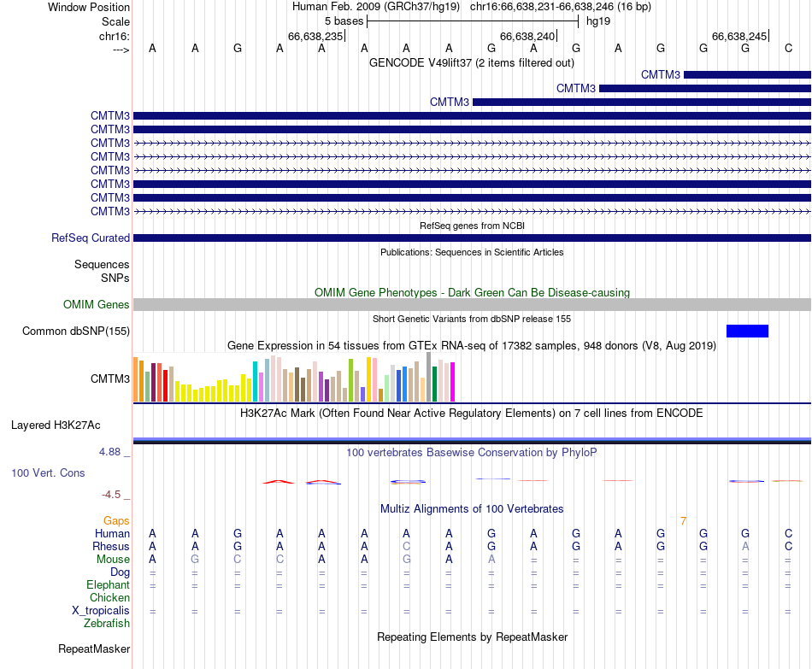The height and width of the screenshot is (669, 812).
Task: Click the Elephant alignment row label
Action: coord(108,584)
